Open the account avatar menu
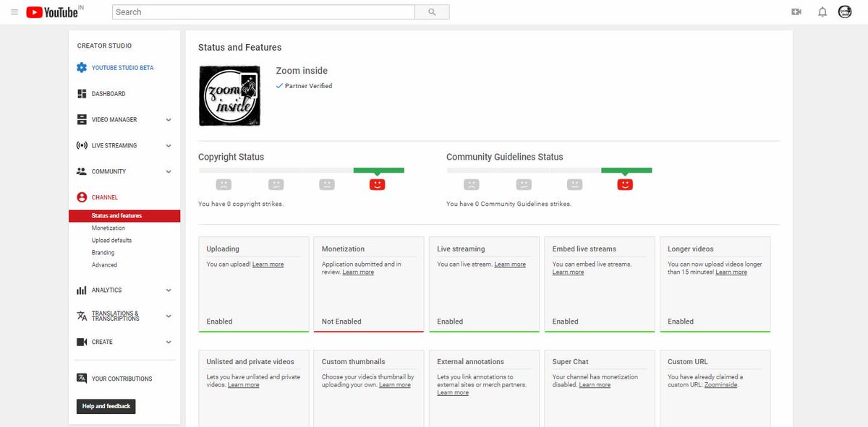868x427 pixels. [845, 12]
